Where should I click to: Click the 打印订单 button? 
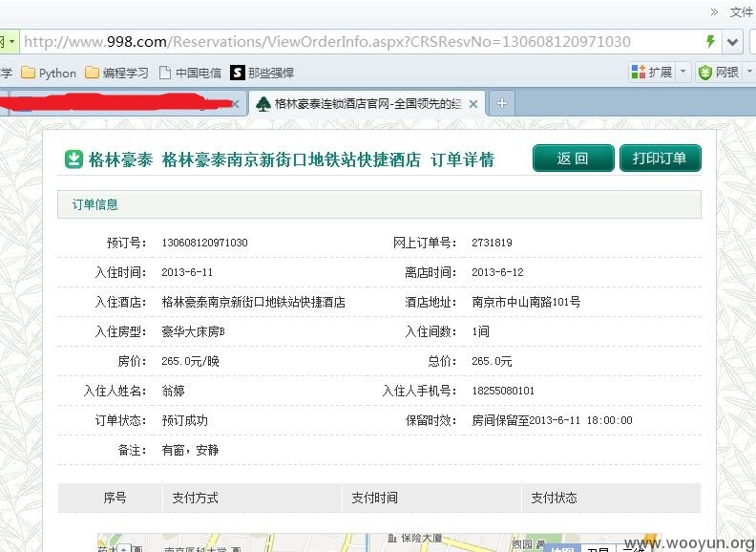tap(660, 159)
